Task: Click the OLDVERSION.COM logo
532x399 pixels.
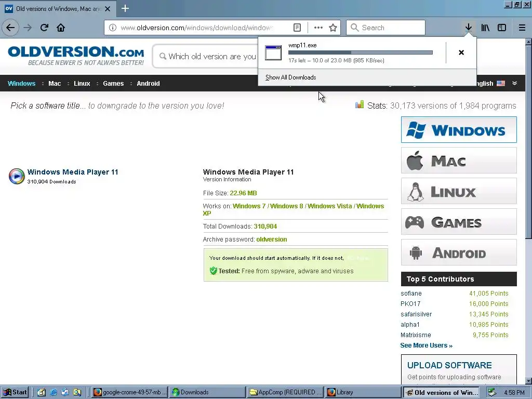Action: click(76, 55)
